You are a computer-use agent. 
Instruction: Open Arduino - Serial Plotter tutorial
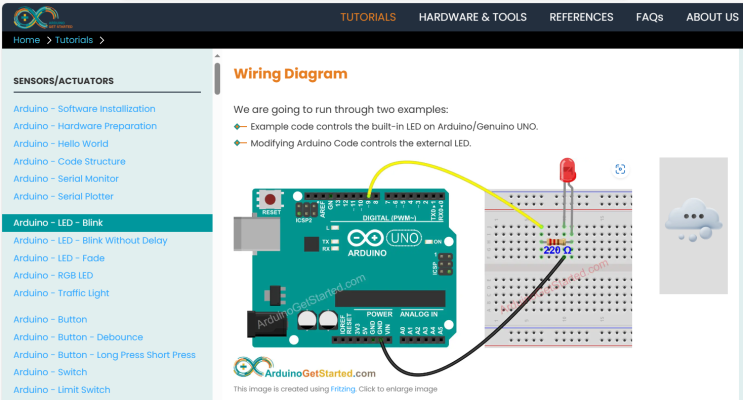pyautogui.click(x=63, y=196)
